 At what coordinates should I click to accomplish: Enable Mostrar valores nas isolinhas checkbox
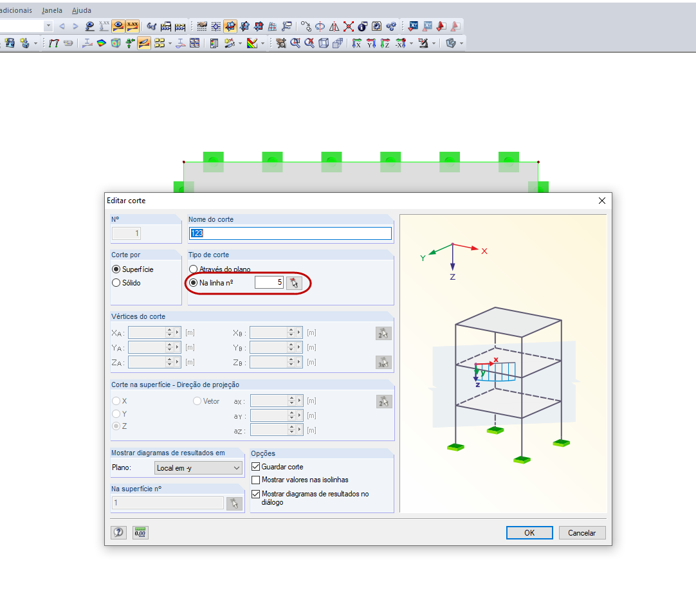coord(255,480)
